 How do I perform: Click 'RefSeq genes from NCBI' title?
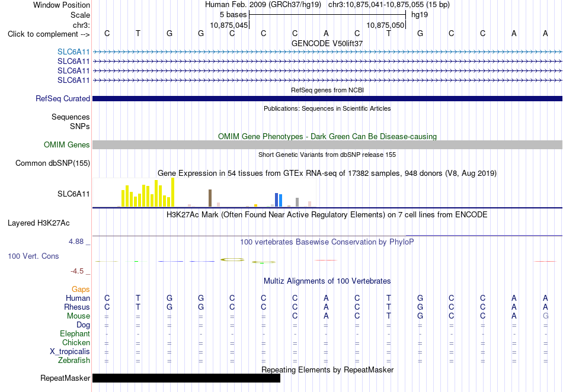coord(328,91)
